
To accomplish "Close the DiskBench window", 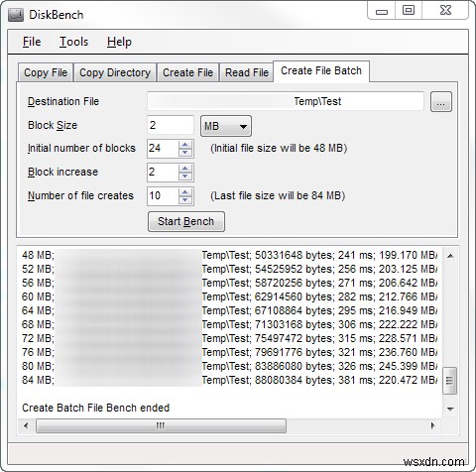I will 445,11.
